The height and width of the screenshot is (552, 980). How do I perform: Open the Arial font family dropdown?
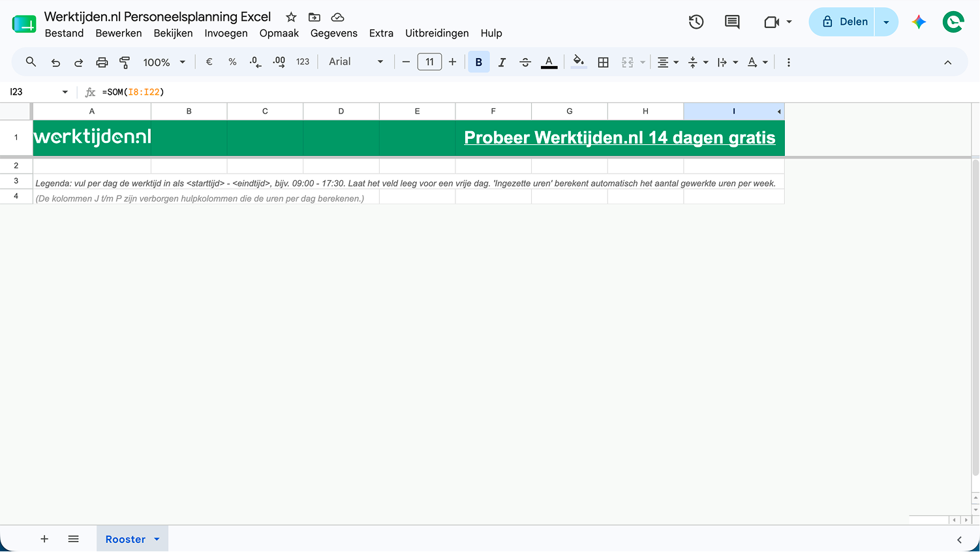point(356,62)
